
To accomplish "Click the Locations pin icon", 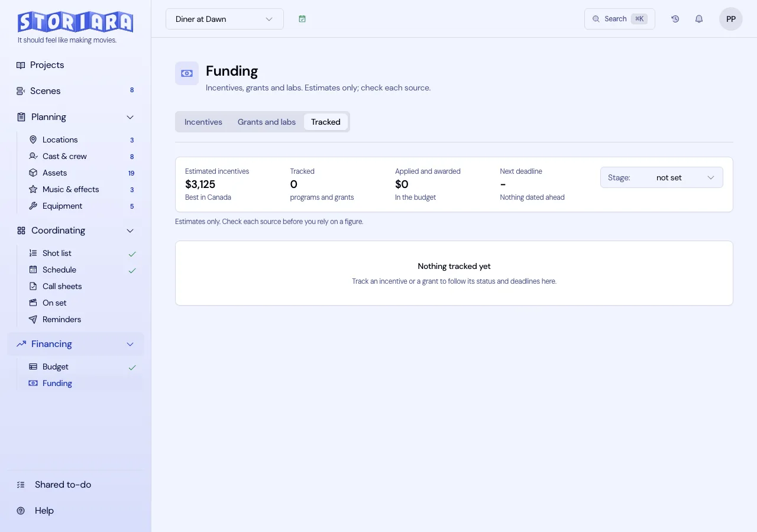I will coord(33,140).
